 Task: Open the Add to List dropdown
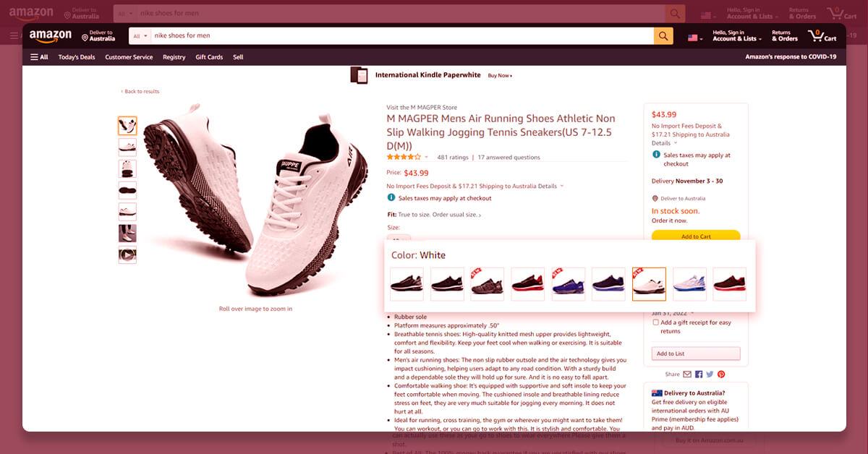pos(696,354)
